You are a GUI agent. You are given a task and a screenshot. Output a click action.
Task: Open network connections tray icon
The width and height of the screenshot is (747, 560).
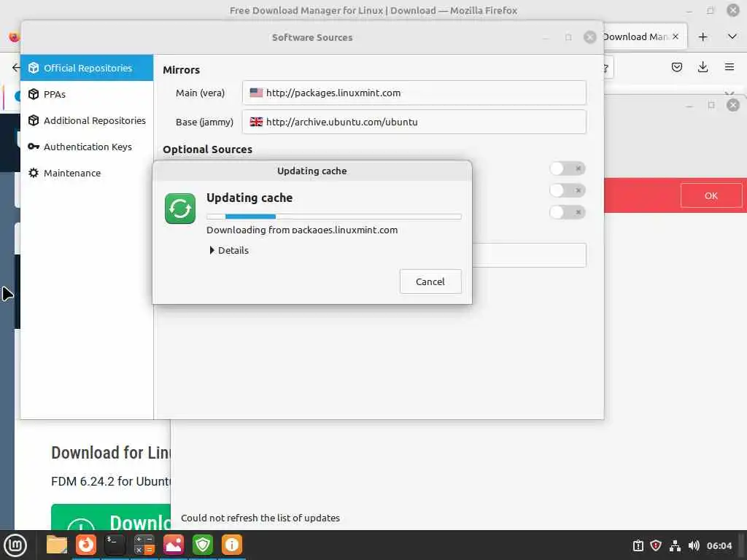click(x=675, y=545)
